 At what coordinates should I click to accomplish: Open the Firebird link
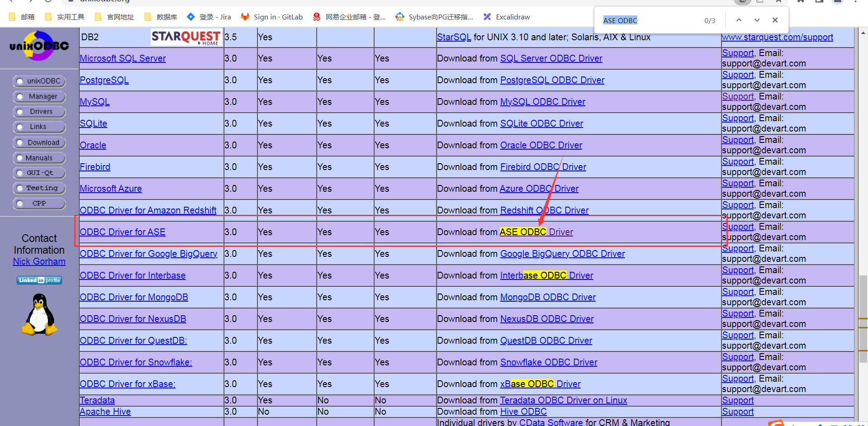pyautogui.click(x=95, y=167)
